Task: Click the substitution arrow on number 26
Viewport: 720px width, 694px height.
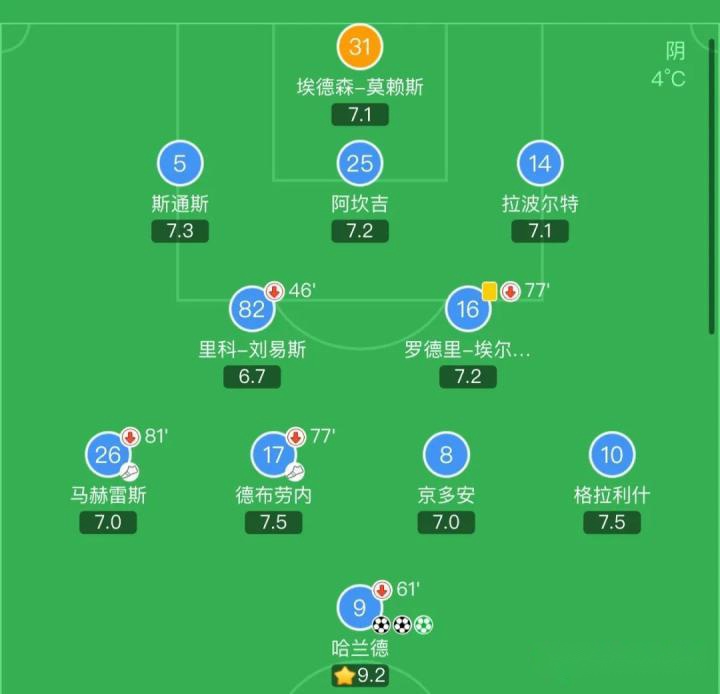Action: coord(130,436)
